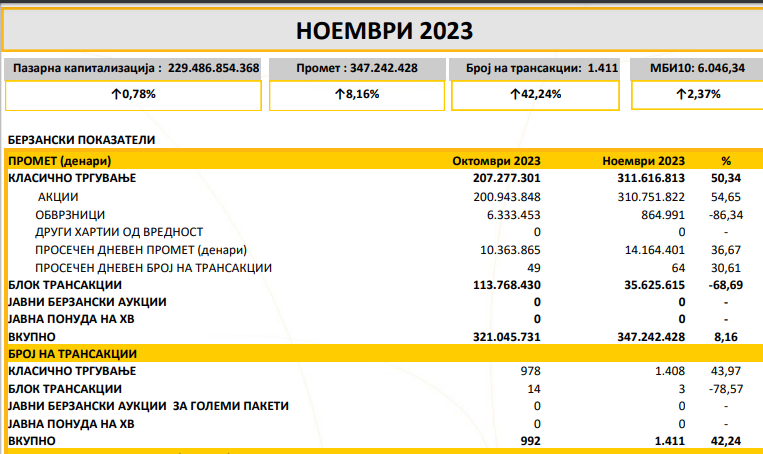
Task: Select the Ноември 2023 column header
Action: pyautogui.click(x=644, y=160)
